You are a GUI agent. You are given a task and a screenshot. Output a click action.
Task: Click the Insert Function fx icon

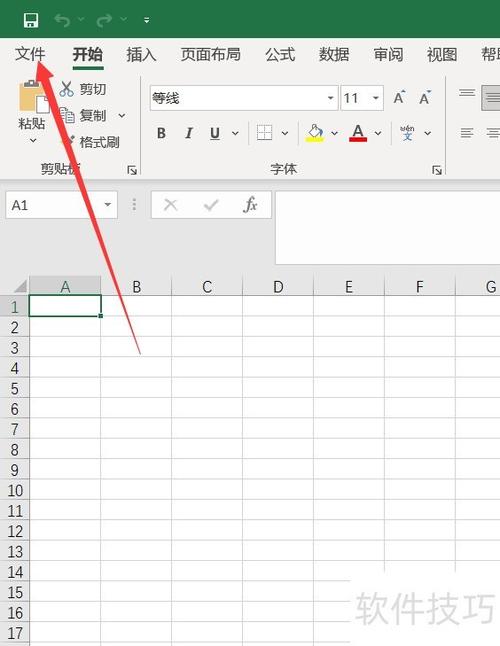tap(250, 204)
